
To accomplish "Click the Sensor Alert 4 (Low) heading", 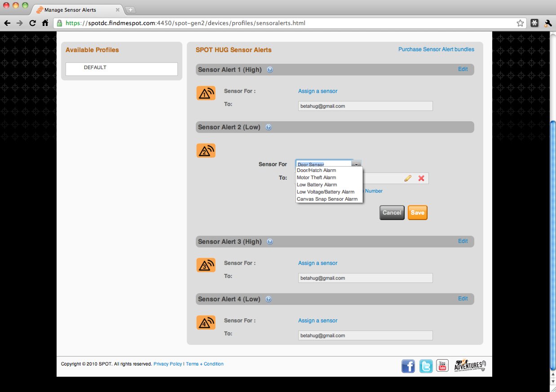I will 229,299.
